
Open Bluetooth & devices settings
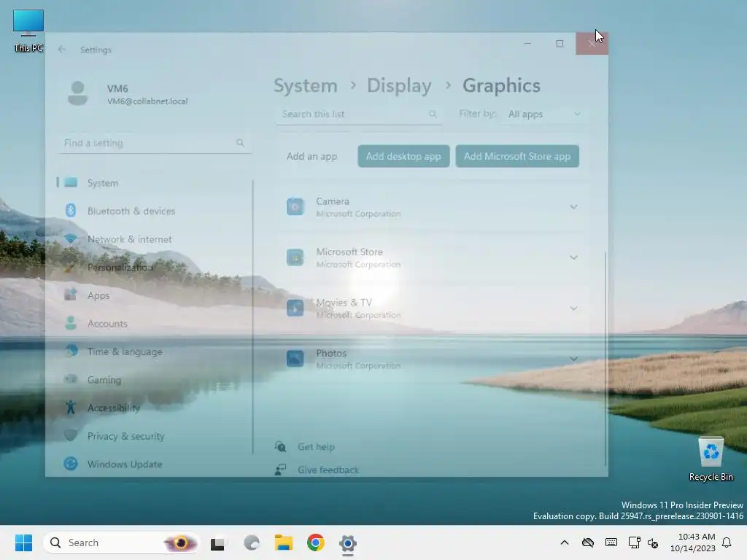point(155,211)
